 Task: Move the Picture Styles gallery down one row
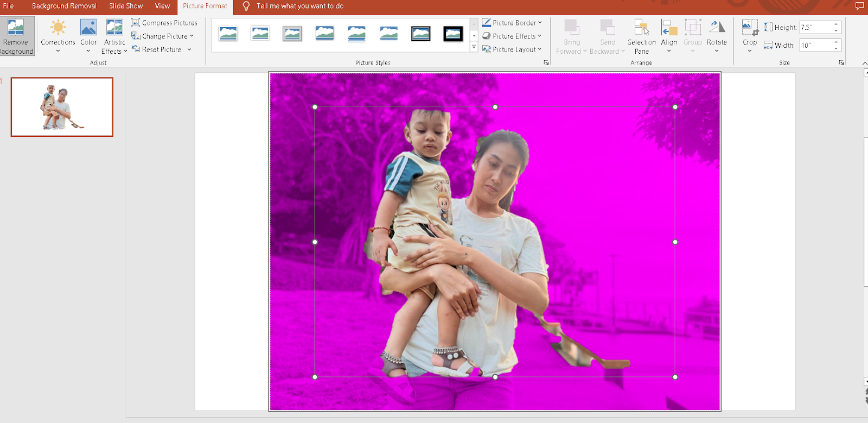(x=474, y=36)
